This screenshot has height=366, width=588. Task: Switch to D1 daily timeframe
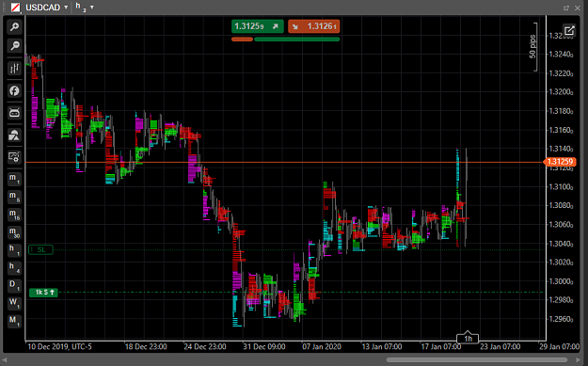click(14, 285)
